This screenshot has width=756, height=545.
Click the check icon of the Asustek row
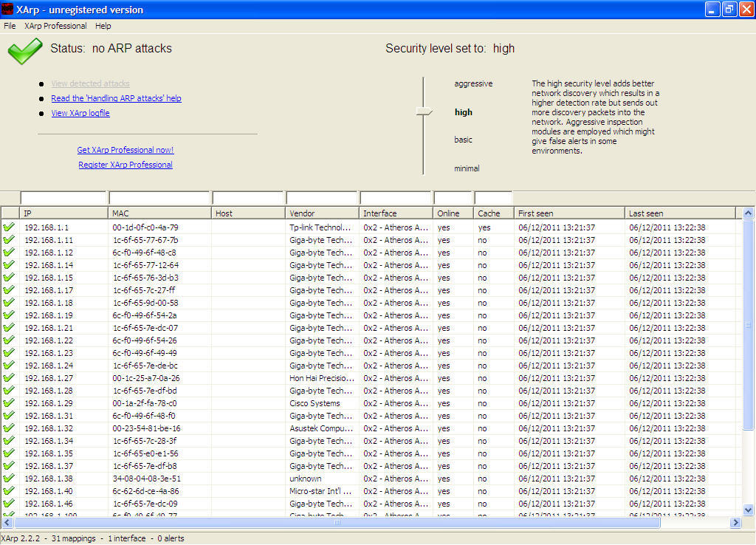click(x=9, y=428)
